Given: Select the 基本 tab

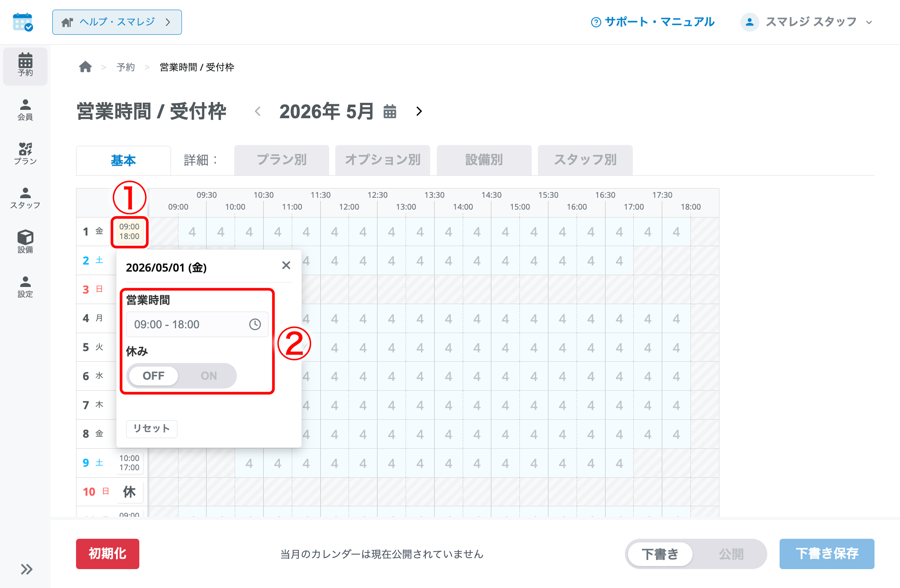Looking at the screenshot, I should coord(123,160).
